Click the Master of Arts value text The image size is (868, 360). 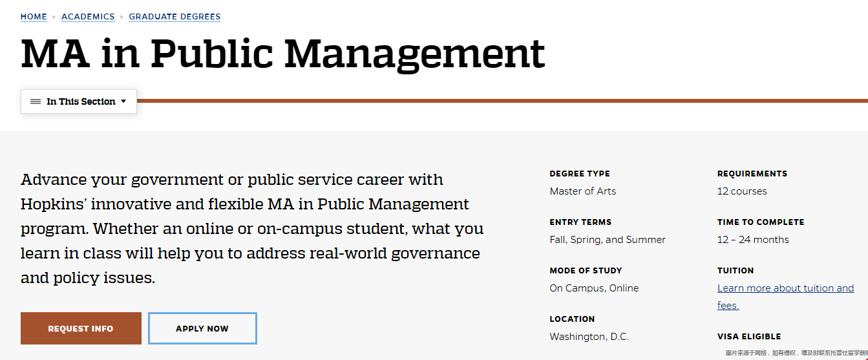click(x=583, y=191)
